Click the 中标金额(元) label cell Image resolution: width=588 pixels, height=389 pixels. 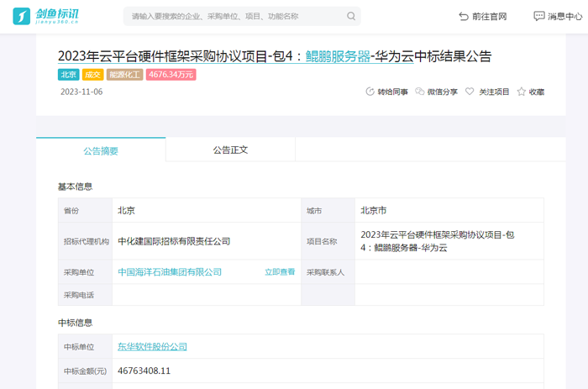click(85, 371)
